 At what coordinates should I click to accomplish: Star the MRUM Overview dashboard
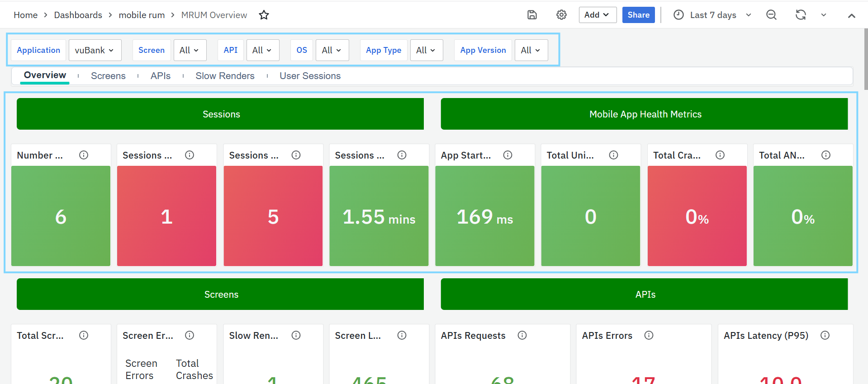pos(264,15)
